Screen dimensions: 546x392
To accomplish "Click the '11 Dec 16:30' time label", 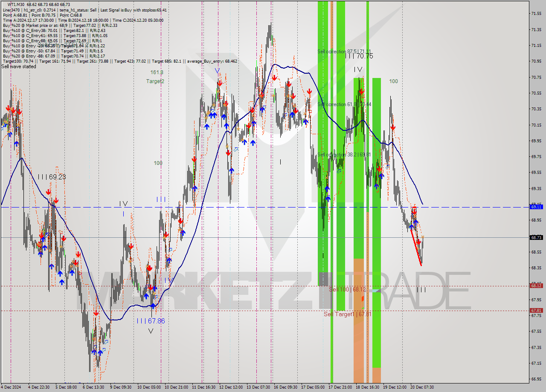I will pyautogui.click(x=203, y=387).
